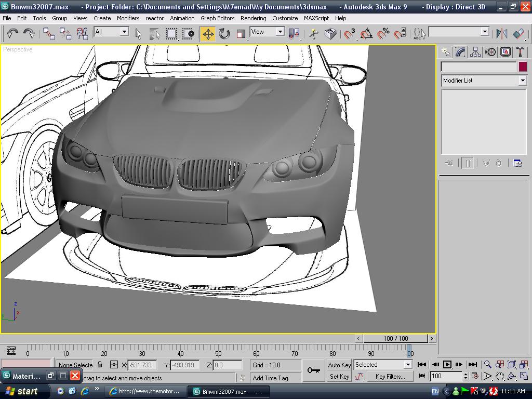Image resolution: width=532 pixels, height=399 pixels.
Task: Activate the Select and Link tool
Action: tap(49, 34)
